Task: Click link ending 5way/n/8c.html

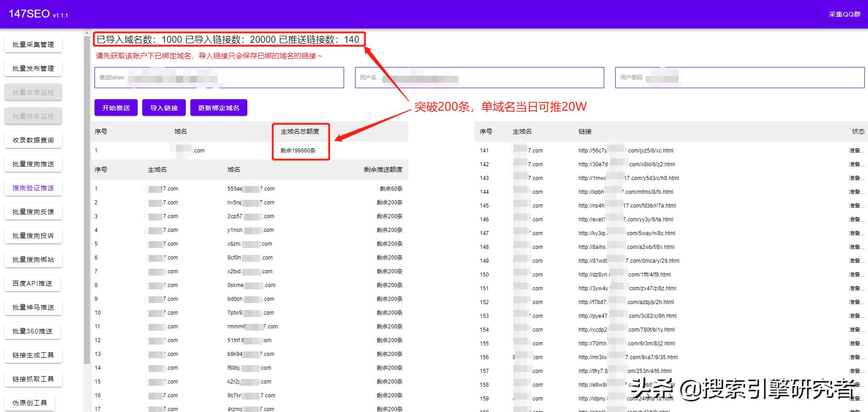Action: coord(627,233)
